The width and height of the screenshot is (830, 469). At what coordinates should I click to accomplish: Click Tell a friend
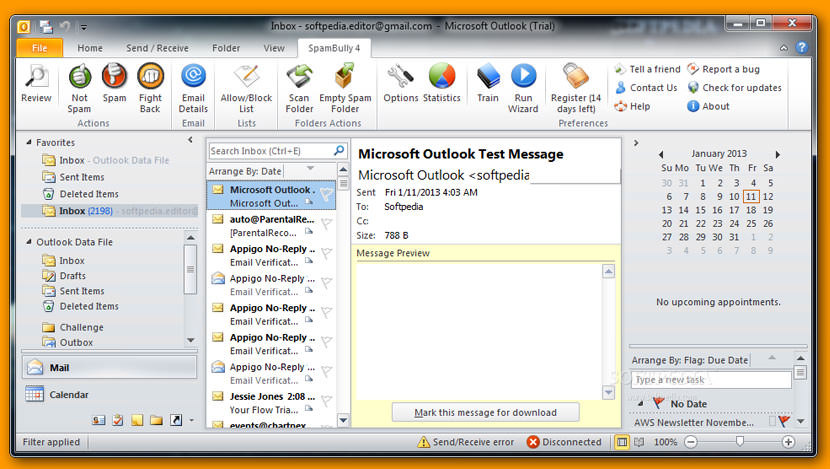(647, 69)
